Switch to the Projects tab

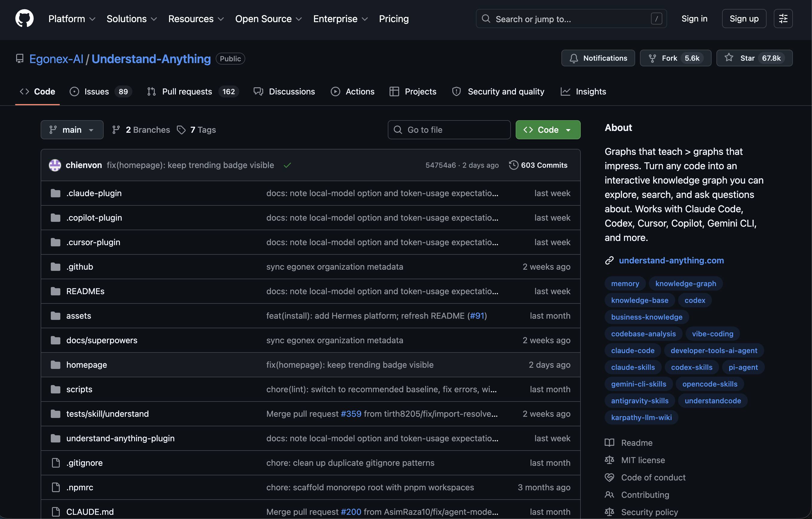(x=413, y=92)
